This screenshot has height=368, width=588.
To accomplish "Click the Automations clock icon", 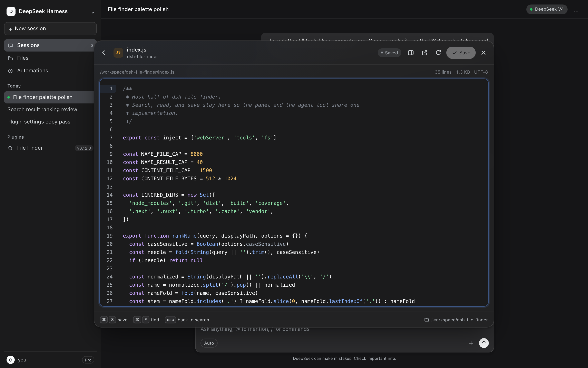I will coord(10,71).
